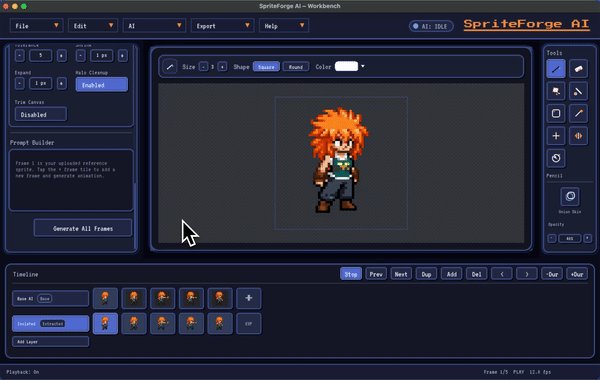Select first frame thumbnail in Base AI row
600x380 pixels.
[x=105, y=298]
